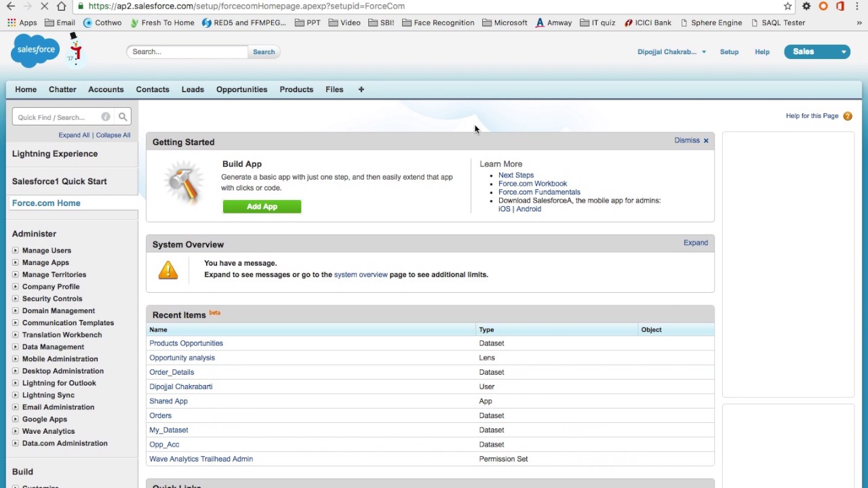The image size is (868, 488).
Task: Open the browser extensions gear icon
Action: [x=806, y=6]
